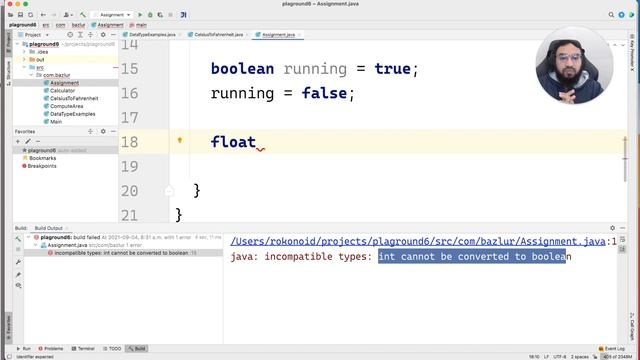The width and height of the screenshot is (640, 360).
Task: Open the Assignment.java file path link in build output
Action: (418, 241)
